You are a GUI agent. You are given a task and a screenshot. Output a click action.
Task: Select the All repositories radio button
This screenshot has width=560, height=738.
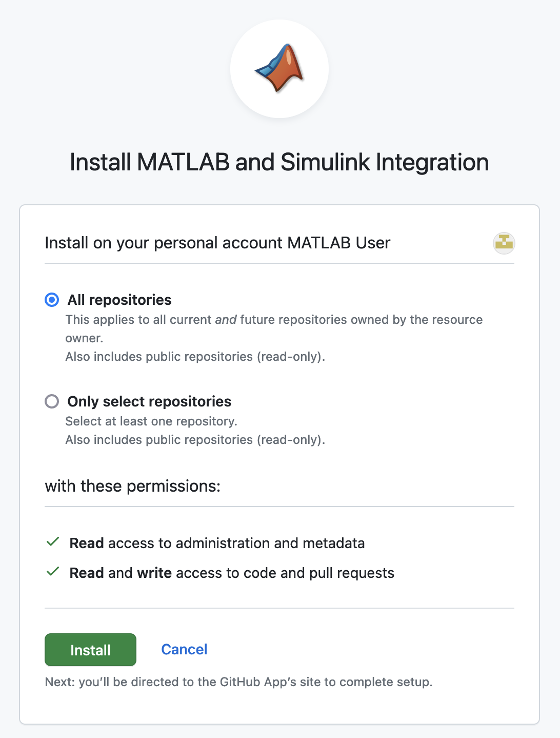coord(52,300)
